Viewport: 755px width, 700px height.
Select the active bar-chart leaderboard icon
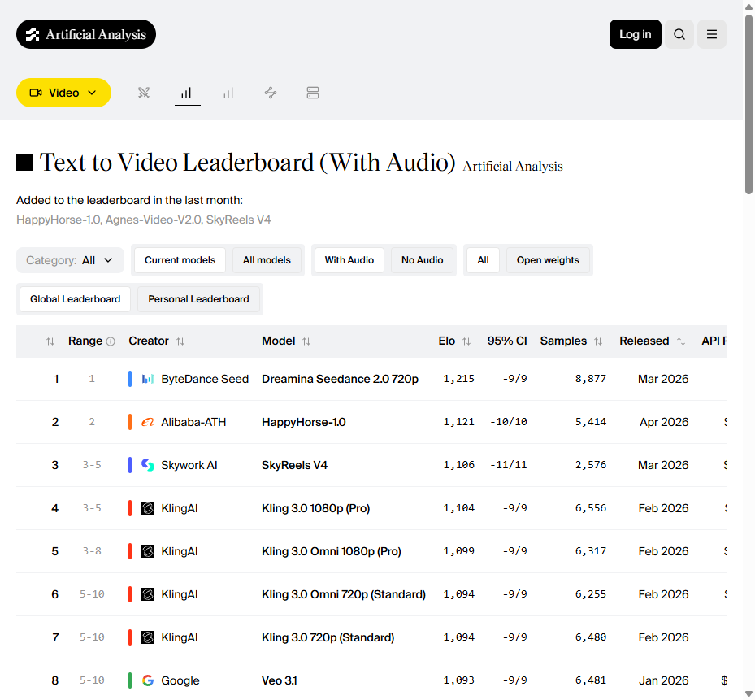187,93
